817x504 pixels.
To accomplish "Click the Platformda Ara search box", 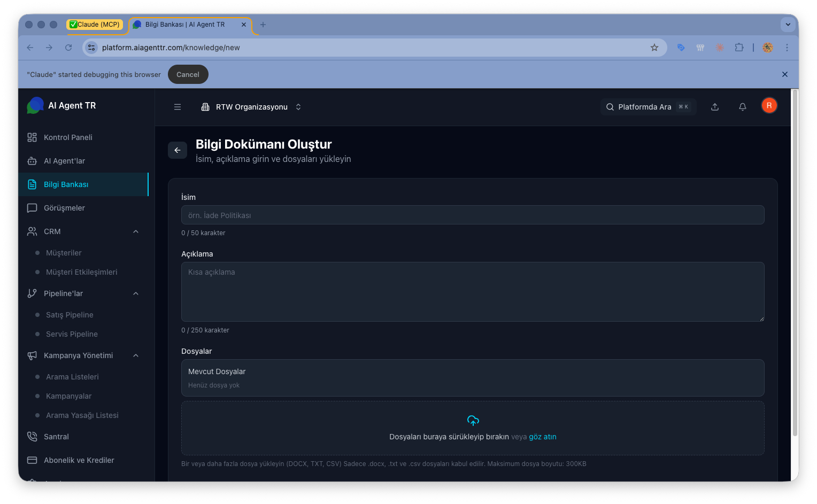I will [648, 107].
